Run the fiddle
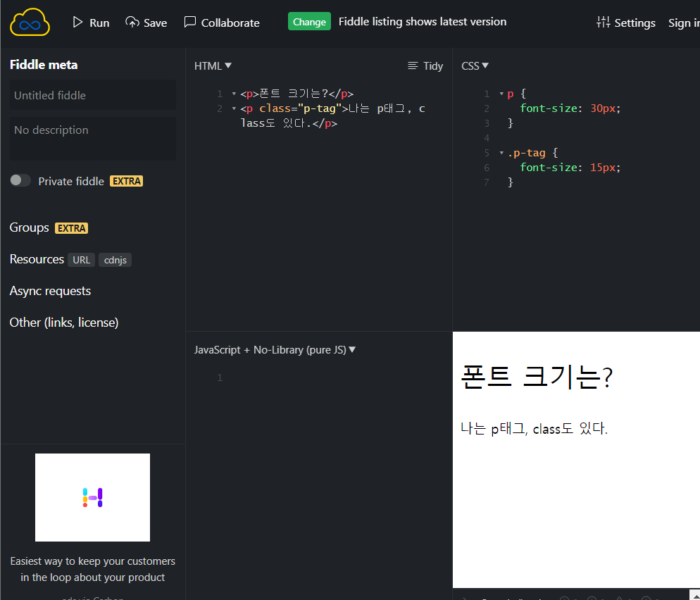Viewport: 700px width, 600px height. (x=91, y=23)
